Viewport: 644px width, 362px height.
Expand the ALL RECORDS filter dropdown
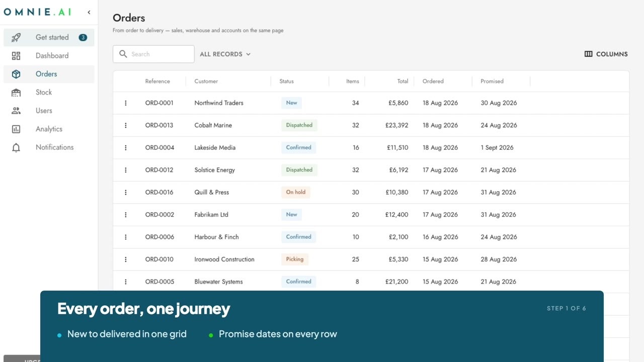(225, 54)
